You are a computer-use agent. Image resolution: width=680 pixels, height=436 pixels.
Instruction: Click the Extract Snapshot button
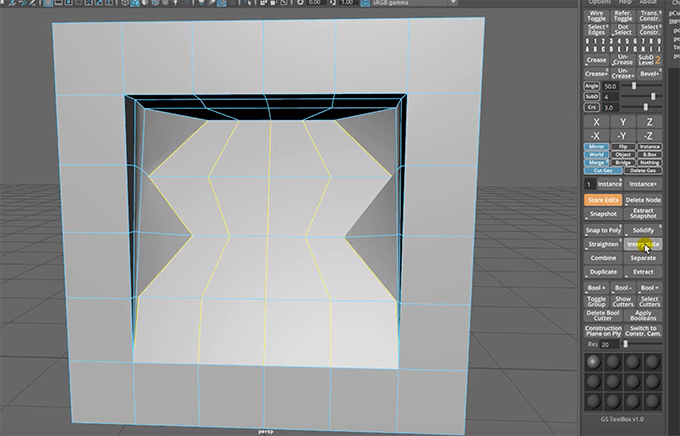(x=643, y=213)
